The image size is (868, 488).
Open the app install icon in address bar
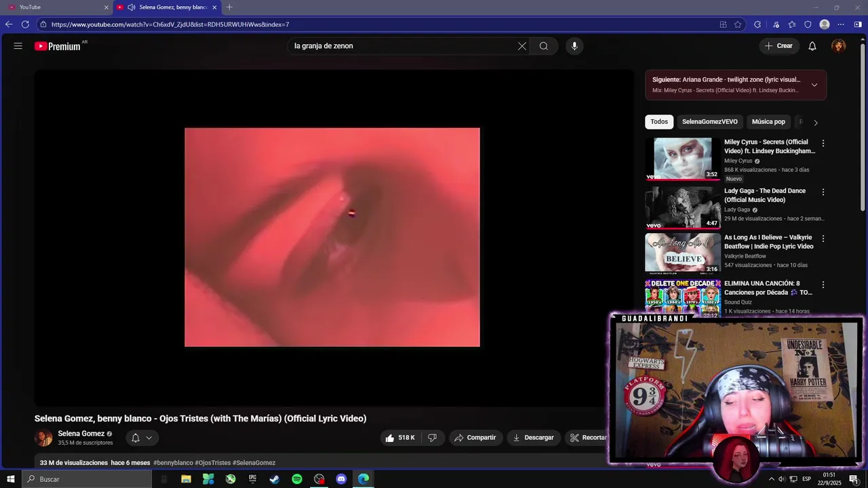(723, 24)
